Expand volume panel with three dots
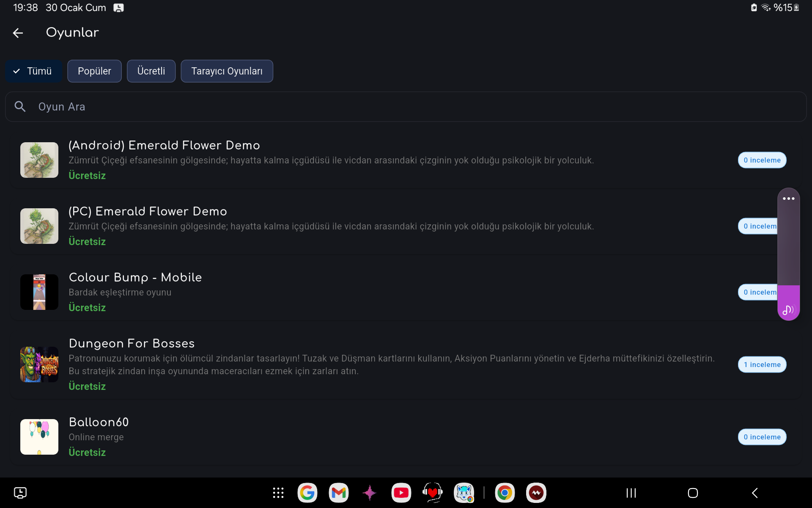This screenshot has height=508, width=812. [788, 199]
